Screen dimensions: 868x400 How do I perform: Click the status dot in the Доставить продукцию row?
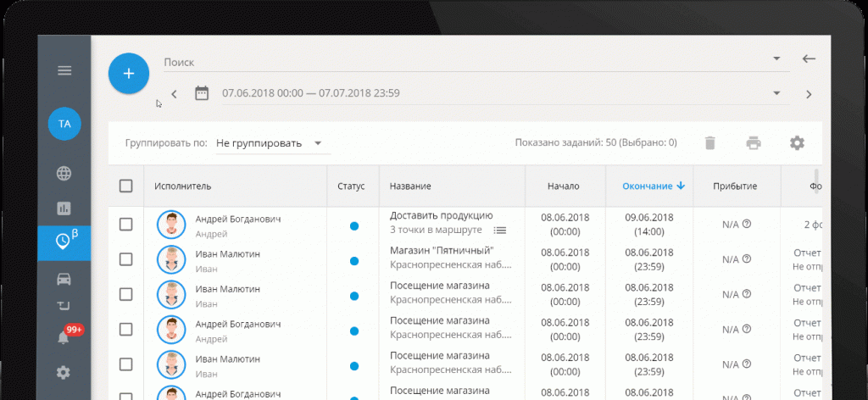pyautogui.click(x=354, y=226)
